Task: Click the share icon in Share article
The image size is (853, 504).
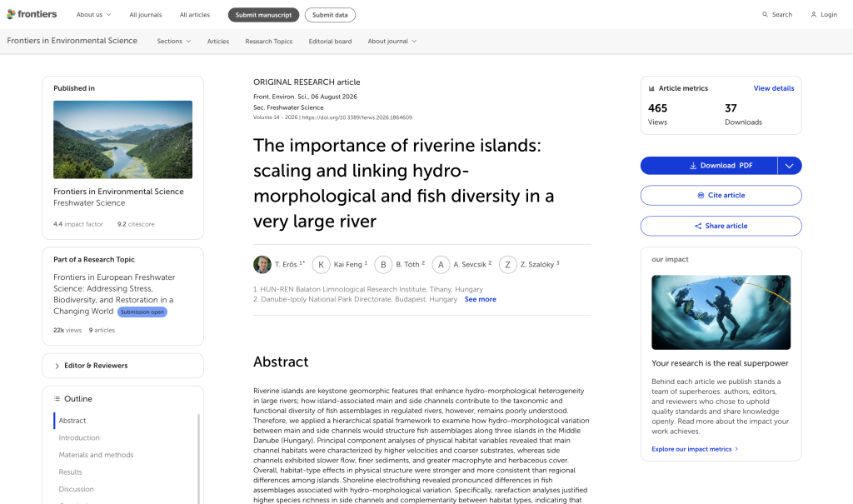Action: coord(698,226)
